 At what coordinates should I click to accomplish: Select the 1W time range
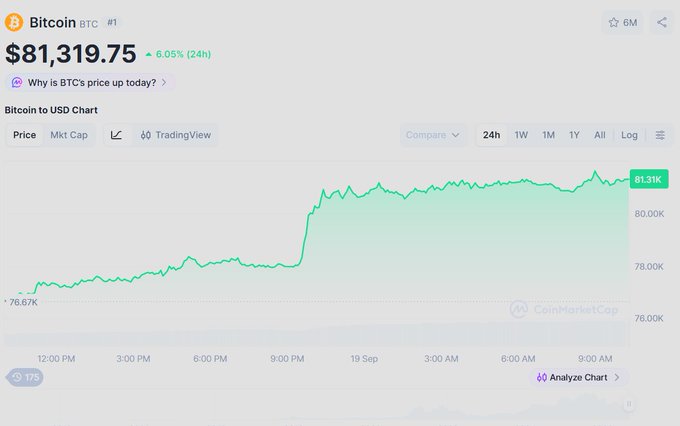[521, 135]
